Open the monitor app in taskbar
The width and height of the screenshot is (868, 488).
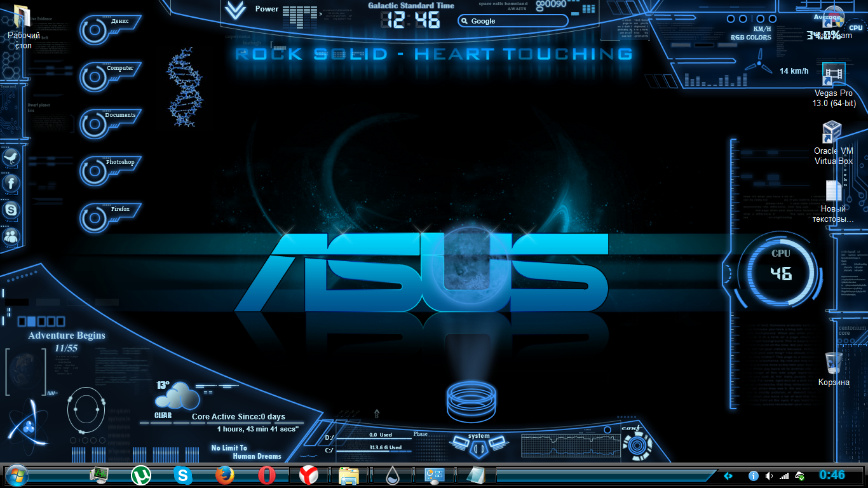click(100, 475)
